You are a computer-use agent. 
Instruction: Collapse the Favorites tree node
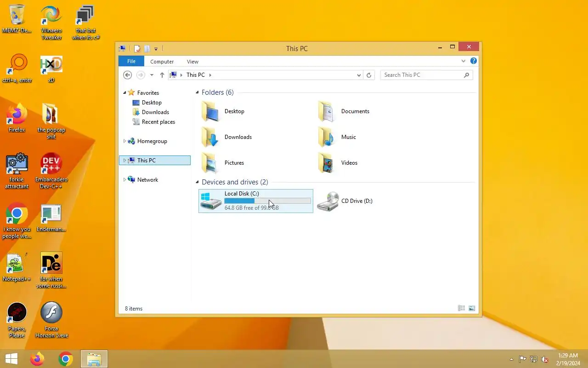pyautogui.click(x=124, y=92)
